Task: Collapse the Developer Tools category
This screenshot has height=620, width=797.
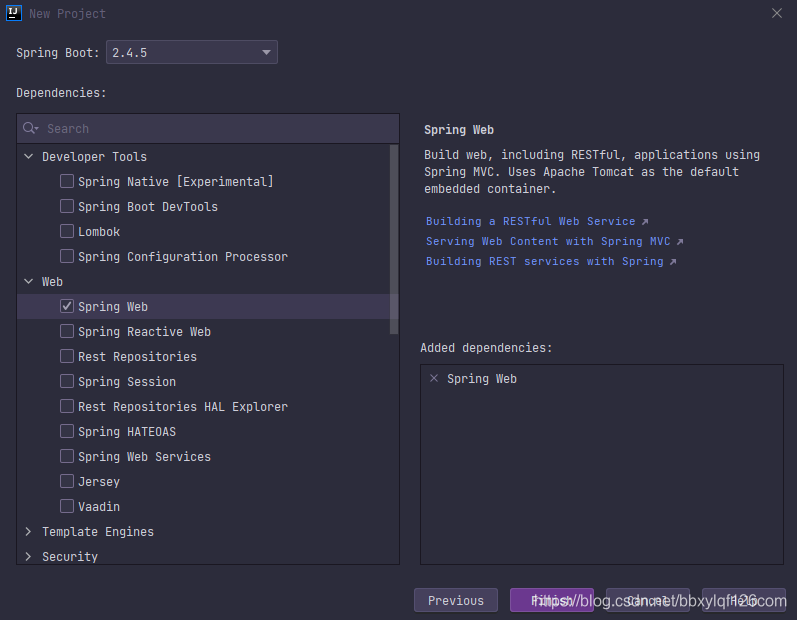Action: click(28, 157)
